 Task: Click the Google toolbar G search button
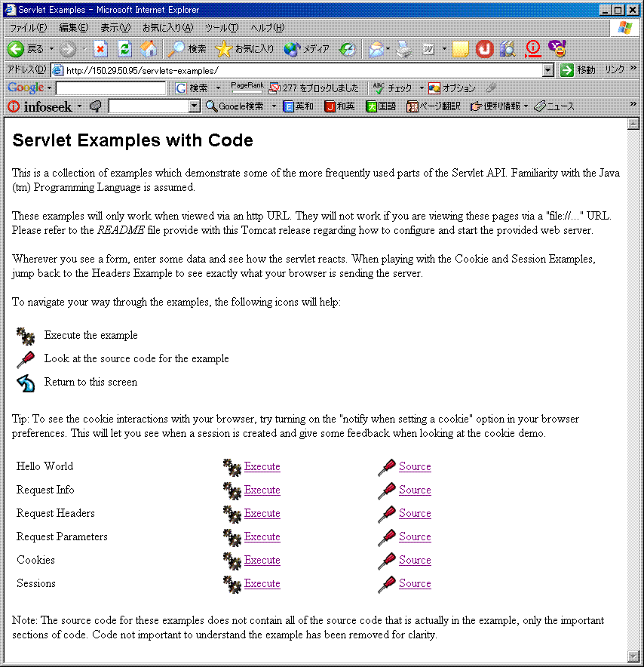pos(192,88)
